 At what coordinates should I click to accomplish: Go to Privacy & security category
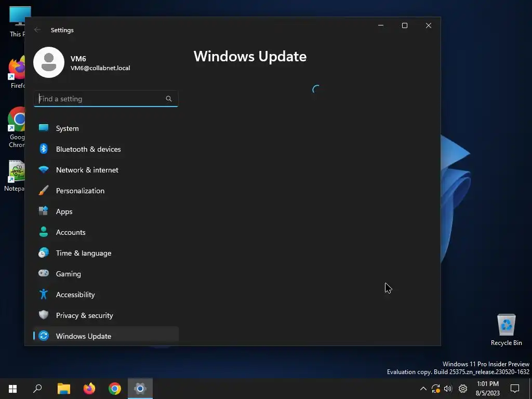106,315
